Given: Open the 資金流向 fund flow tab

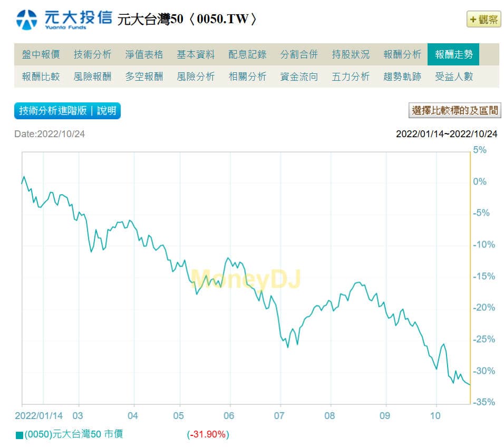Looking at the screenshot, I should coord(299,76).
